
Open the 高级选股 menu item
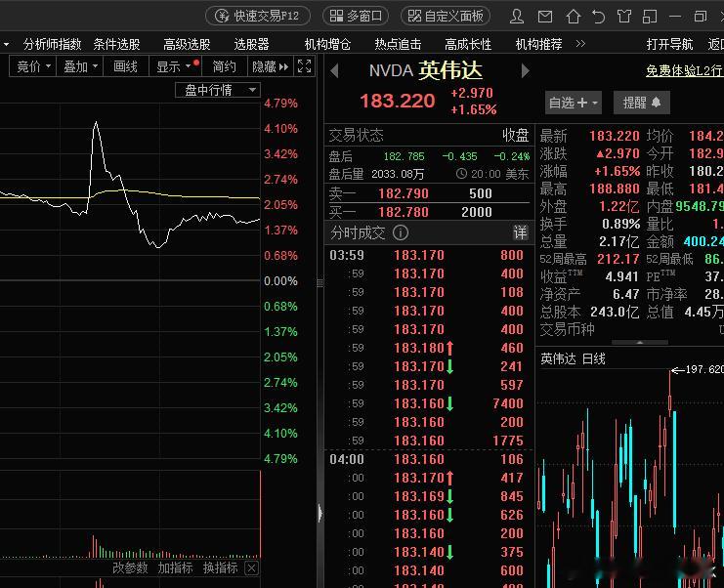tap(187, 44)
